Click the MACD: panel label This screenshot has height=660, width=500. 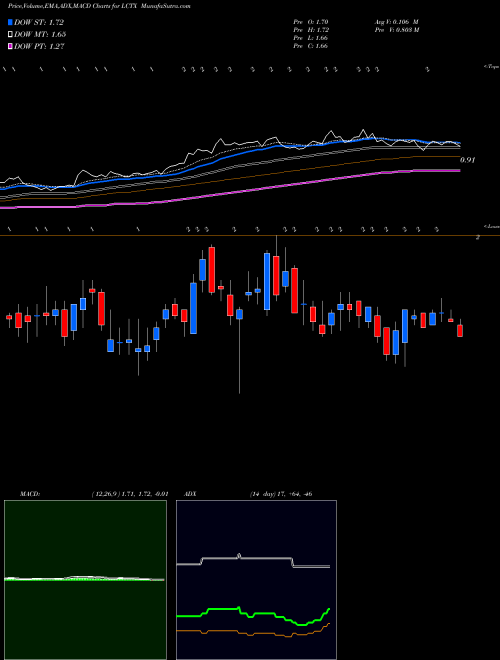pyautogui.click(x=30, y=494)
